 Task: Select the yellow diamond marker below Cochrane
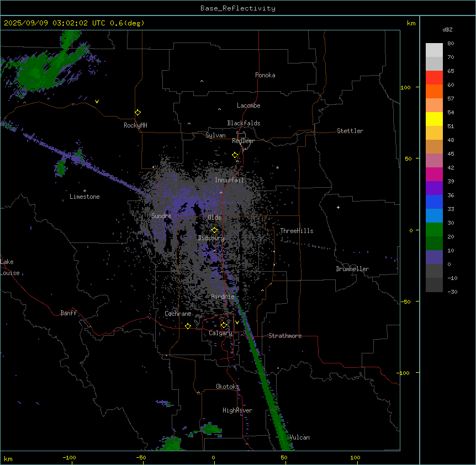[x=188, y=326]
